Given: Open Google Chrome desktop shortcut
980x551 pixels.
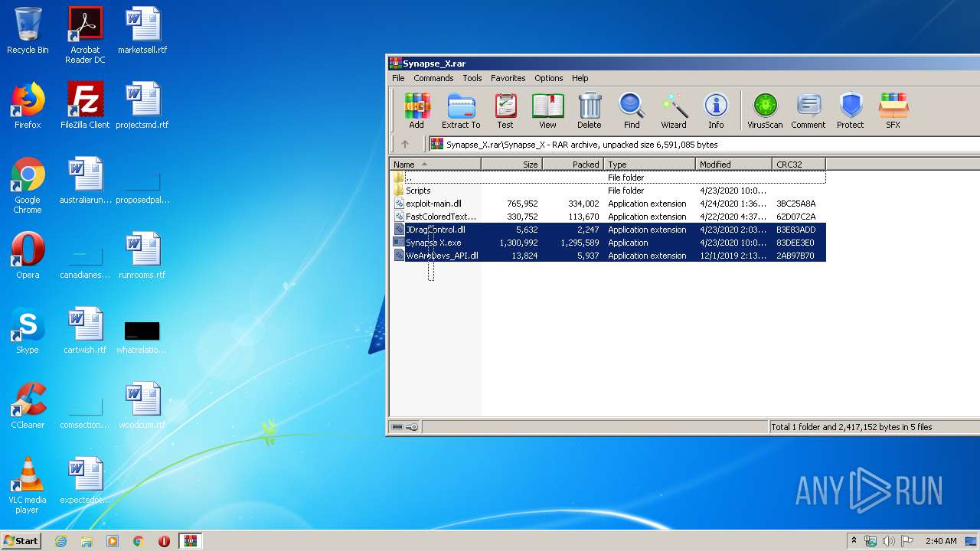Looking at the screenshot, I should 28,185.
